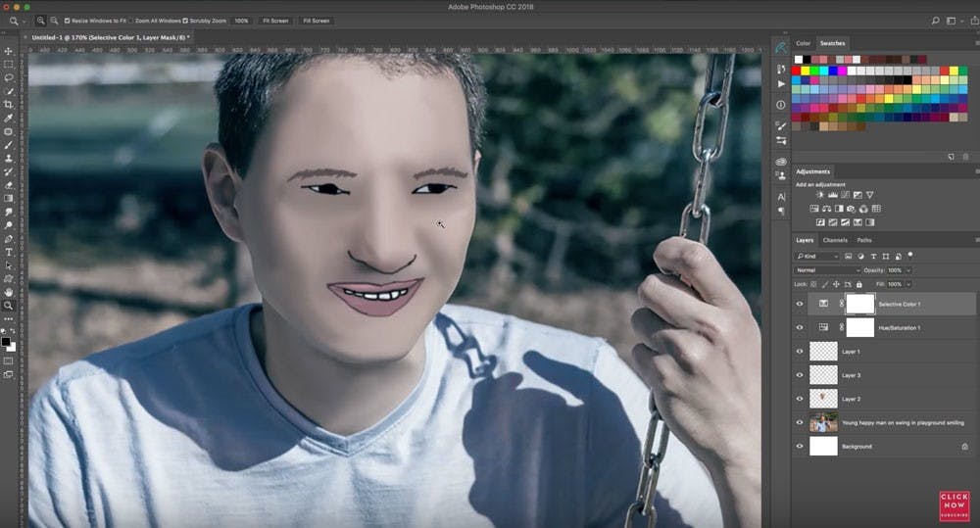This screenshot has width=980, height=528.
Task: Open the workspace switcher at top right
Action: click(x=954, y=21)
